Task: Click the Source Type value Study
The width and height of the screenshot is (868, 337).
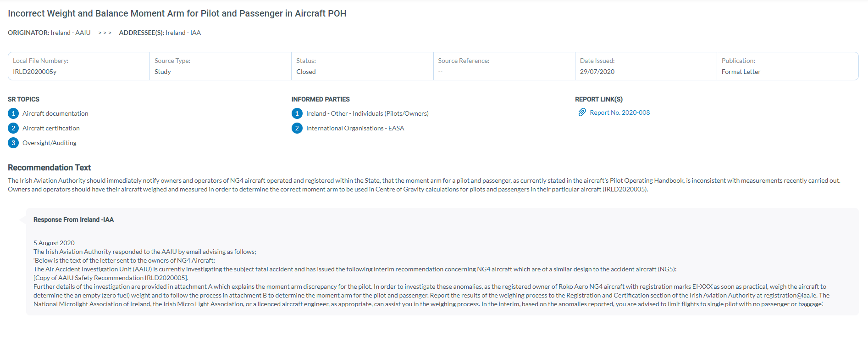Action: (x=163, y=72)
